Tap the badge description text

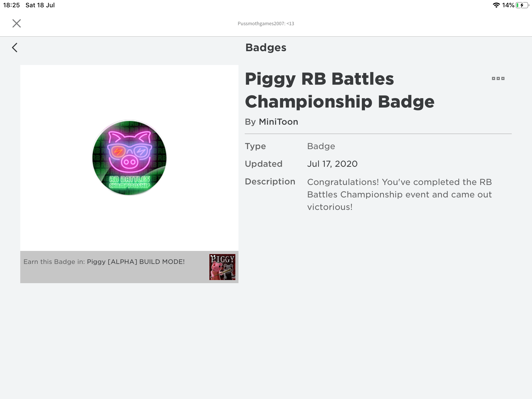[x=400, y=195]
